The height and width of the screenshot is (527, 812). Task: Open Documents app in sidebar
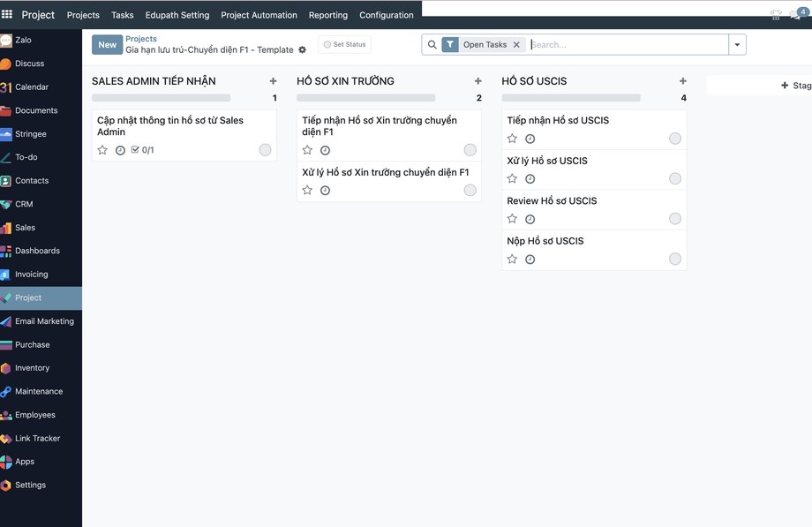tap(41, 110)
